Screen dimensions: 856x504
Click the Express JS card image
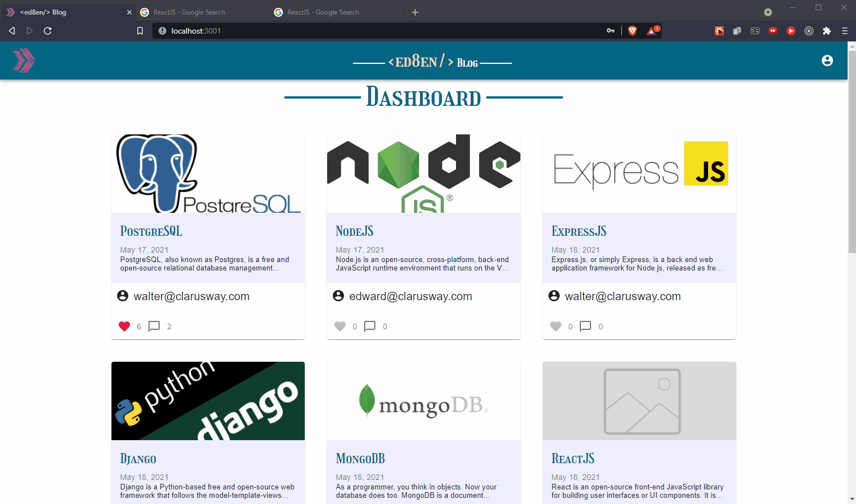pyautogui.click(x=639, y=174)
